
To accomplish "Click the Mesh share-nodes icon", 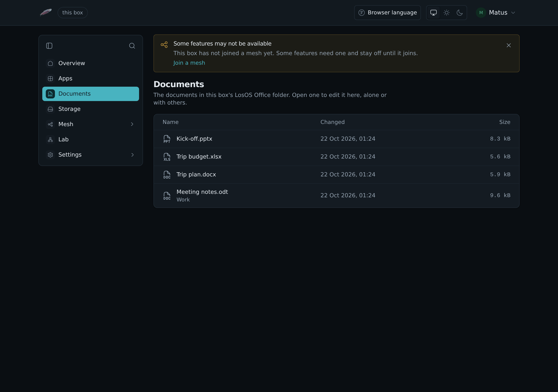I will point(50,124).
